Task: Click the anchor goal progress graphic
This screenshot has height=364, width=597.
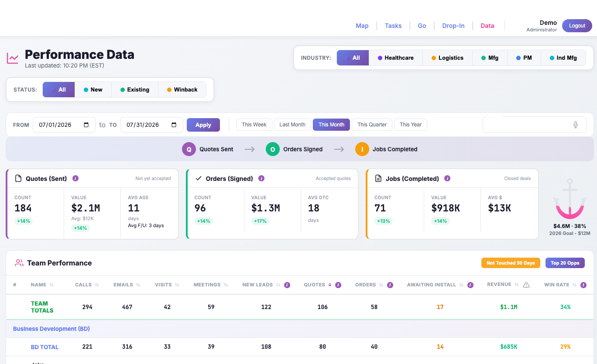Action: pyautogui.click(x=570, y=199)
